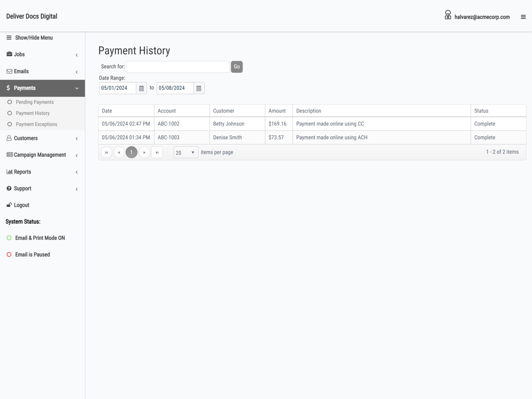Click the end date field 05/08/2024
This screenshot has height=399, width=532.
tap(175, 88)
